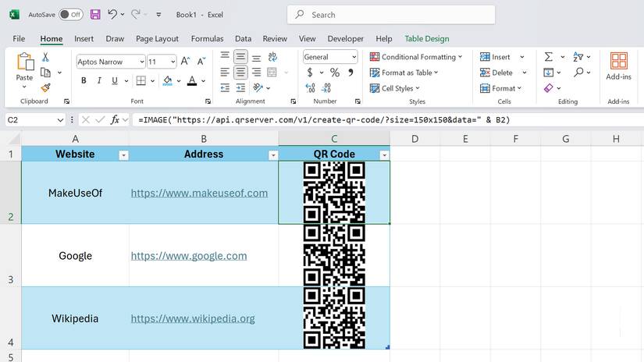The height and width of the screenshot is (362, 644).
Task: Click the Merge & Center icon
Action: click(272, 73)
